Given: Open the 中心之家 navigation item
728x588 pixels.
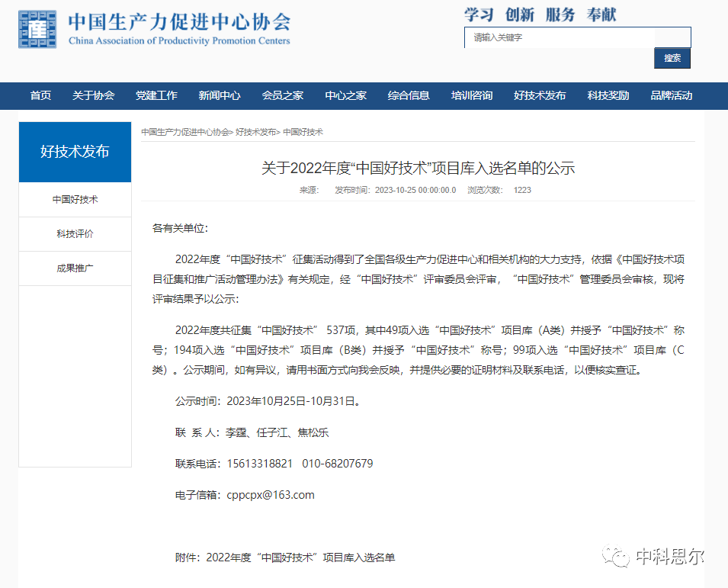Looking at the screenshot, I should [x=346, y=95].
